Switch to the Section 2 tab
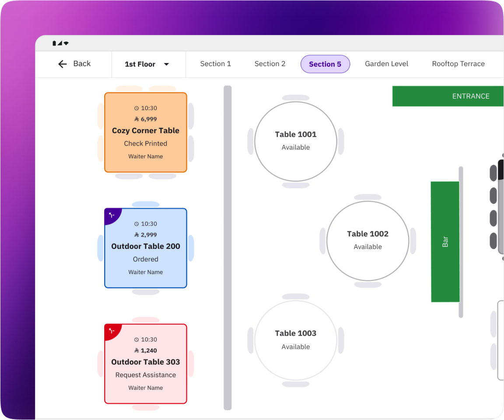This screenshot has height=420, width=504. (x=269, y=64)
